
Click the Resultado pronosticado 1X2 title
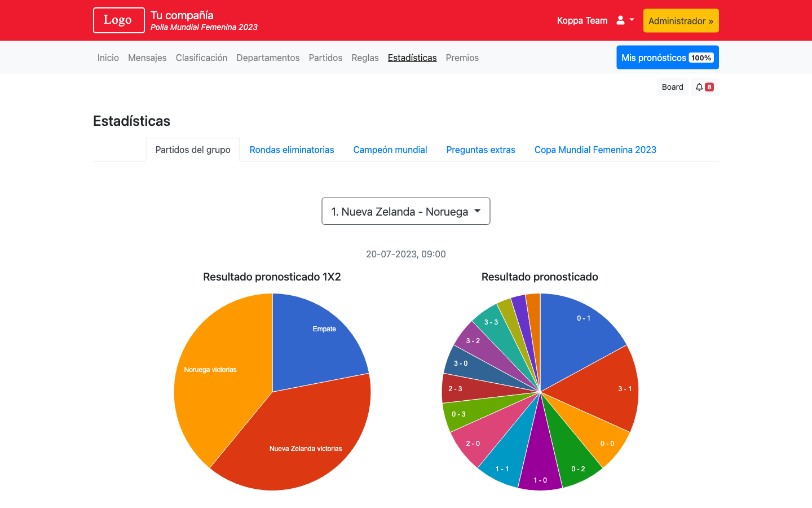pyautogui.click(x=272, y=277)
